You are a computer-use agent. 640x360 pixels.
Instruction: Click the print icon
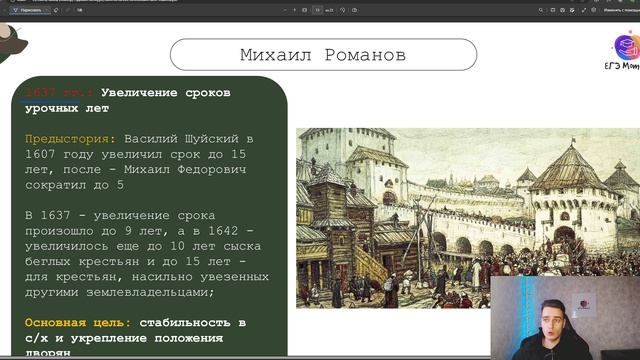(553, 10)
